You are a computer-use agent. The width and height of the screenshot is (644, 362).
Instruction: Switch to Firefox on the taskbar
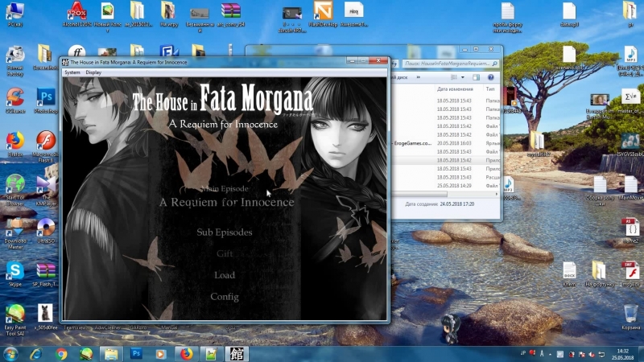pyautogui.click(x=186, y=354)
